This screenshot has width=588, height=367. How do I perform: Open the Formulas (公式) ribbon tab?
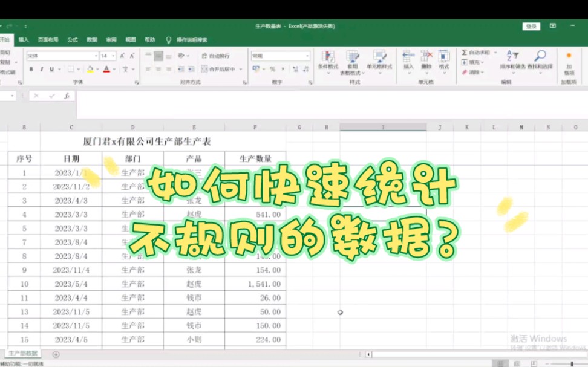[73, 39]
